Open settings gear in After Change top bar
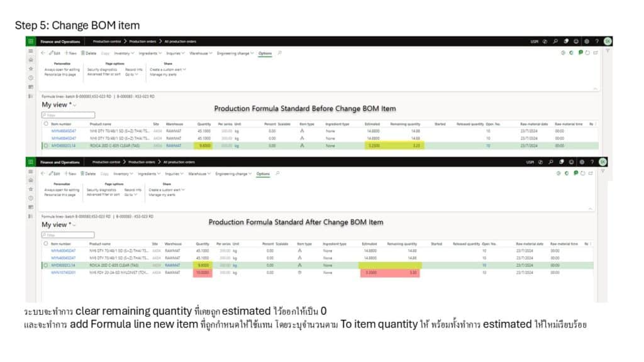 click(x=582, y=162)
